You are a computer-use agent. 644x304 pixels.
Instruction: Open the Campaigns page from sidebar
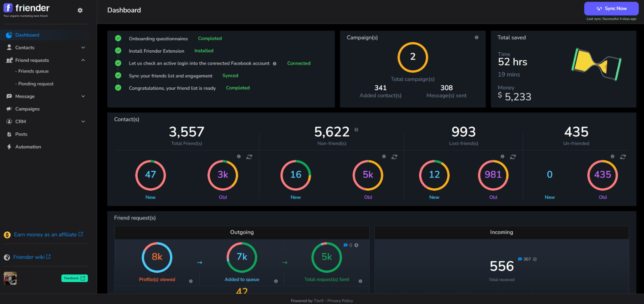(27, 109)
